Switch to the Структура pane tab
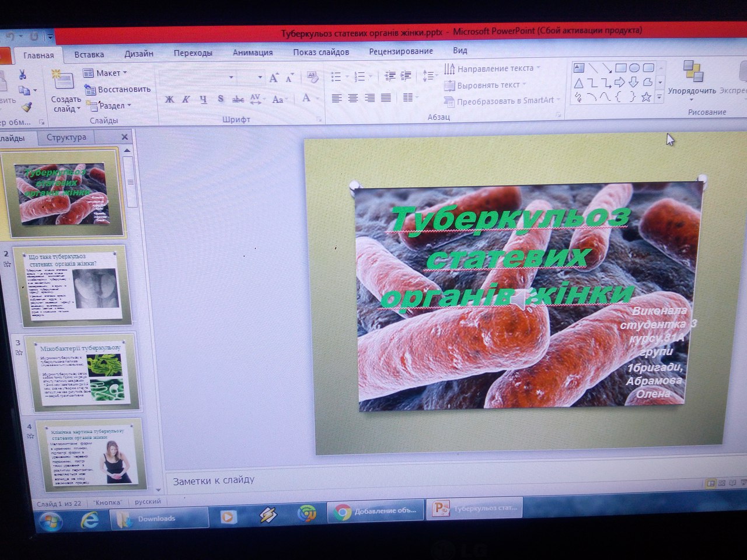 pyautogui.click(x=67, y=138)
